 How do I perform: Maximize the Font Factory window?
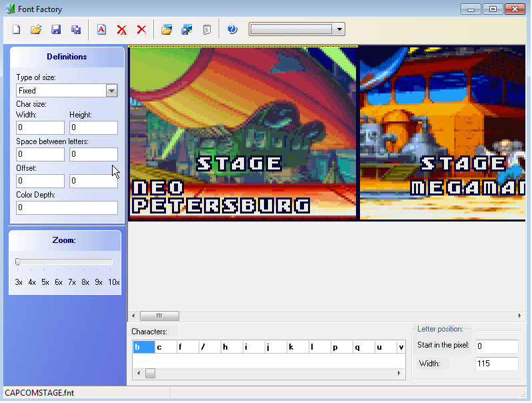tap(493, 9)
